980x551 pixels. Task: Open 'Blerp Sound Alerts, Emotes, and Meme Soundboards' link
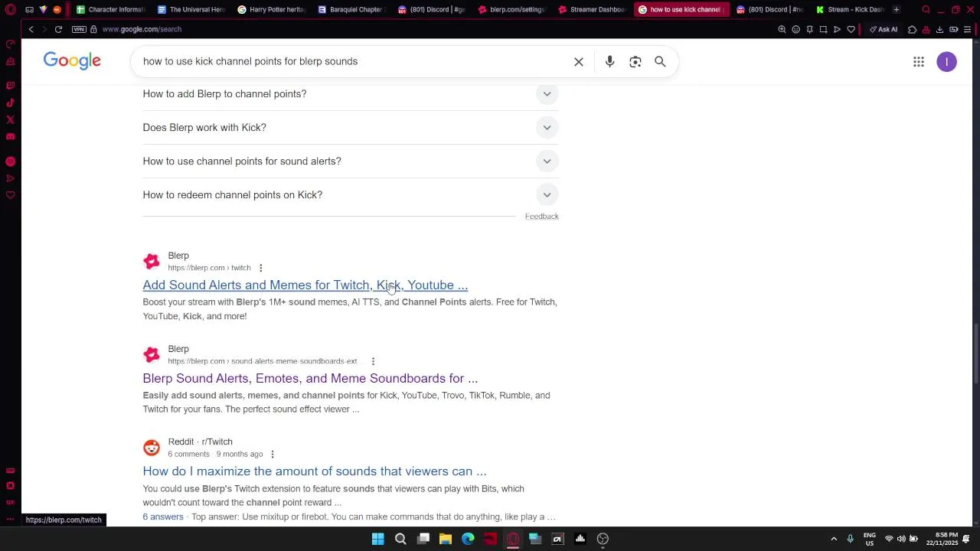point(310,378)
